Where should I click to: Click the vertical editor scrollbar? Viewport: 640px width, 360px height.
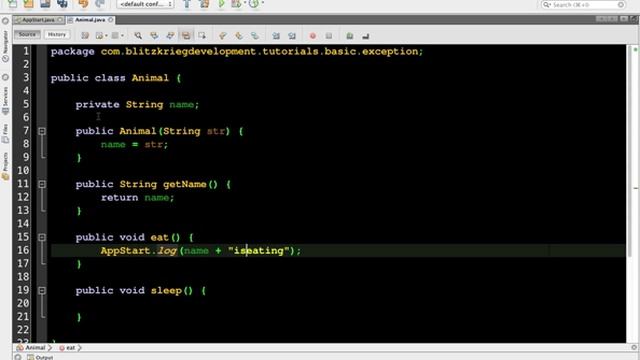click(629, 151)
